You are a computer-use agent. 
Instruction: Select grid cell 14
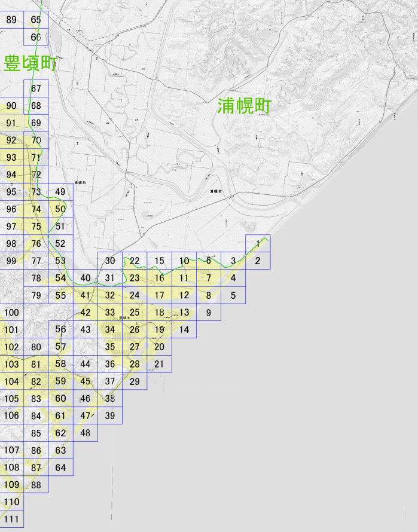(184, 329)
